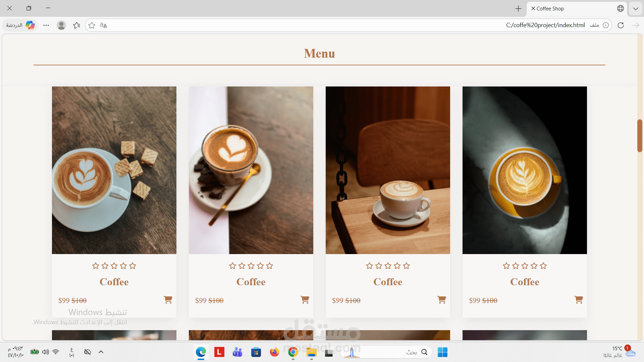Add page to favorites star icon

92,25
